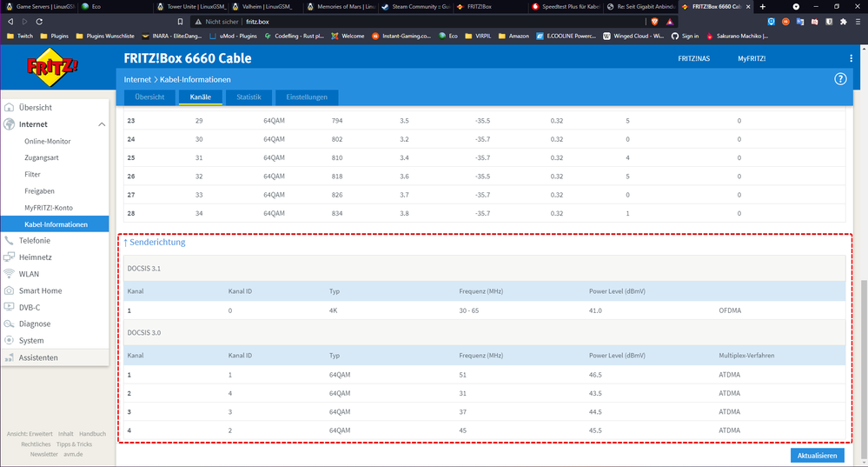Open the Brave tab-search dropdown circle
This screenshot has width=868, height=467.
[x=796, y=7]
